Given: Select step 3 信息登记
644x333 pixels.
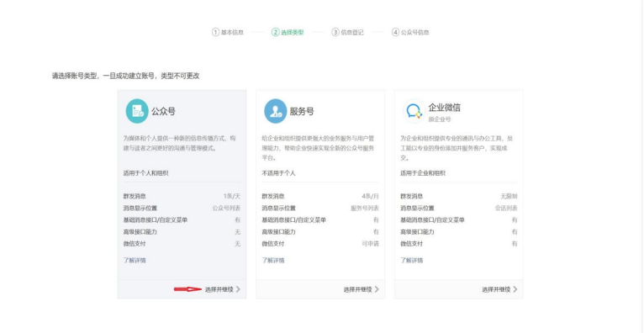Looking at the screenshot, I should point(347,32).
